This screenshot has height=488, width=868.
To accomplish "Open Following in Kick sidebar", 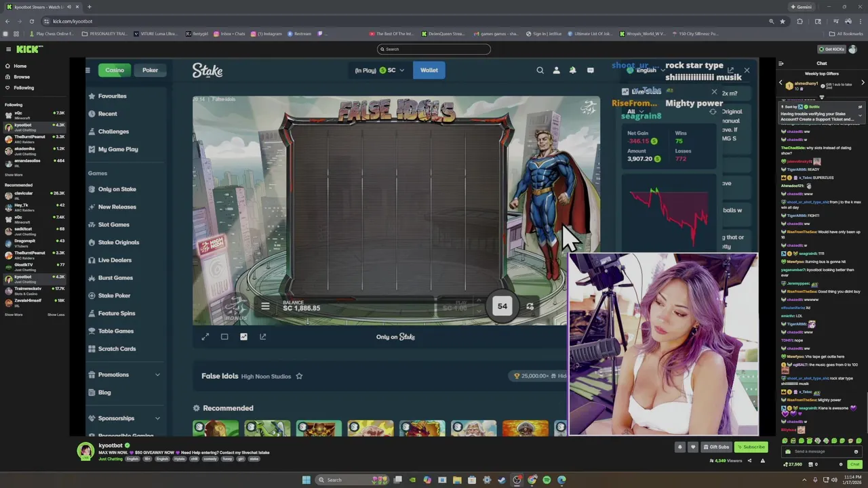I will [19, 87].
